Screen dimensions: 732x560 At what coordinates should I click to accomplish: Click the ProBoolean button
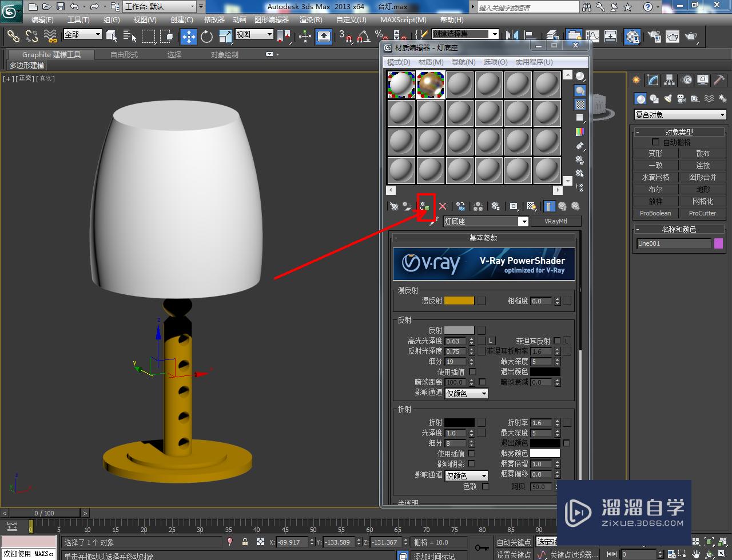point(655,213)
